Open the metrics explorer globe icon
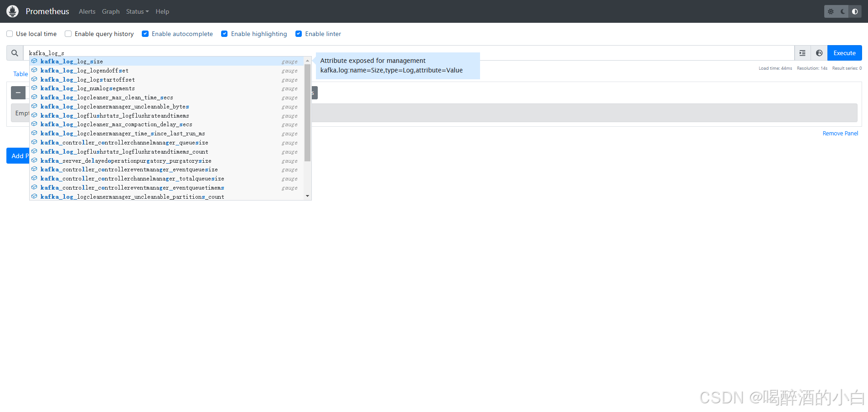The height and width of the screenshot is (412, 868). pyautogui.click(x=819, y=53)
